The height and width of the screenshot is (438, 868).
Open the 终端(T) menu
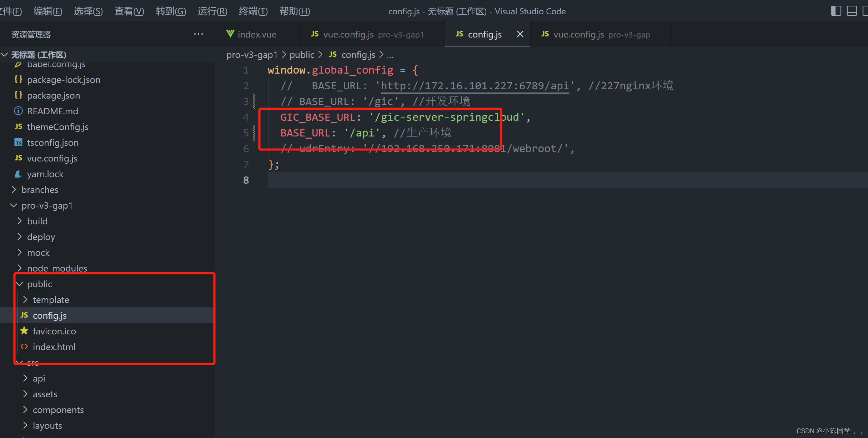point(253,11)
